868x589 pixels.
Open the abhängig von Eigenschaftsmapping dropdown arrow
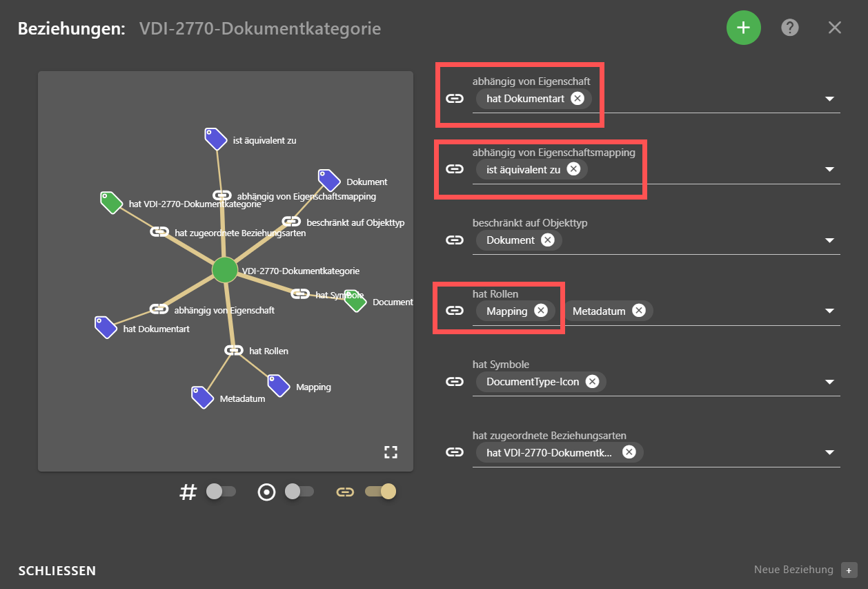(830, 170)
